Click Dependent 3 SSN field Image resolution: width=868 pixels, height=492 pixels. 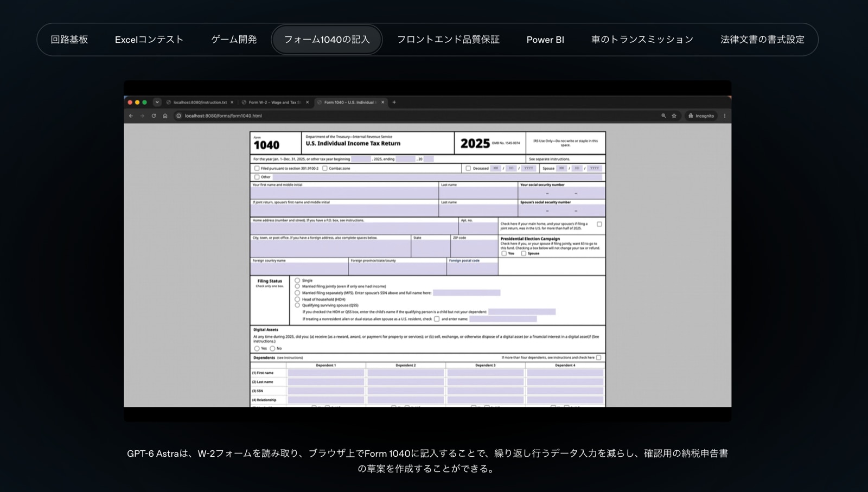(486, 391)
